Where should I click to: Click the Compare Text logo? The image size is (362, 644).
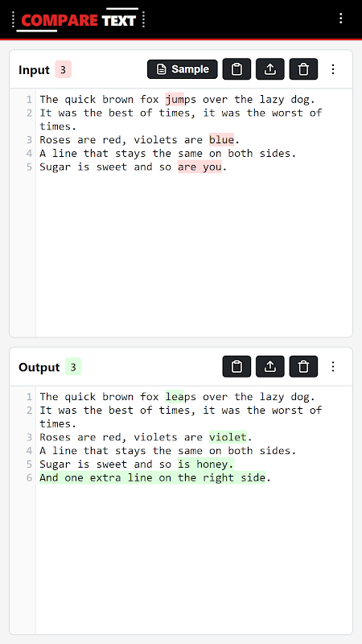coord(78,19)
